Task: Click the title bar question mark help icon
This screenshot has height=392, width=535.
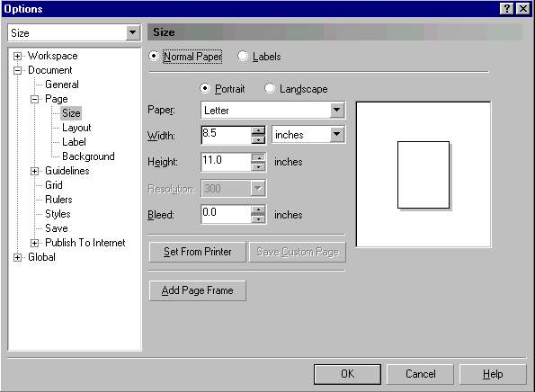Action: [507, 8]
